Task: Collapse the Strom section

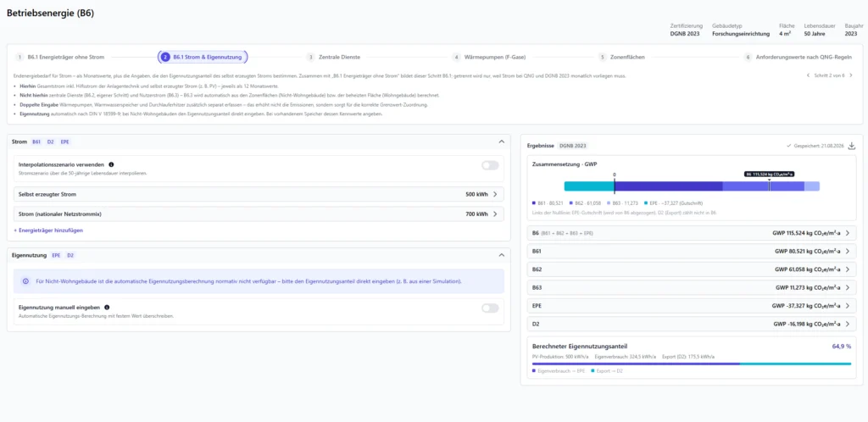Action: 502,142
